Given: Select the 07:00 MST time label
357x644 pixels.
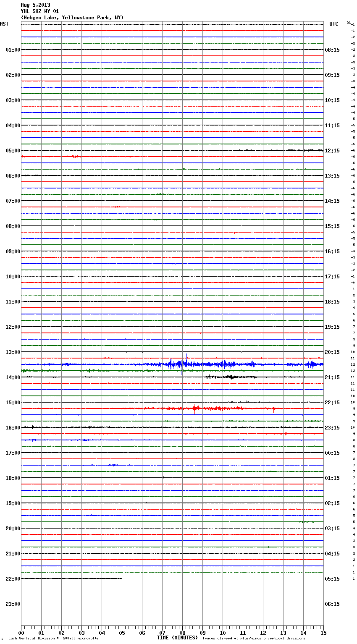Looking at the screenshot, I should point(13,201).
